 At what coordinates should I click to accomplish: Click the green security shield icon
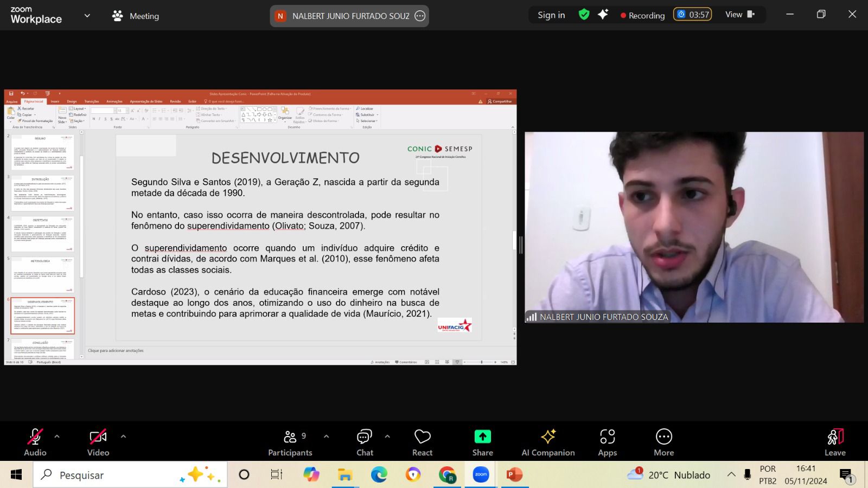coord(584,15)
